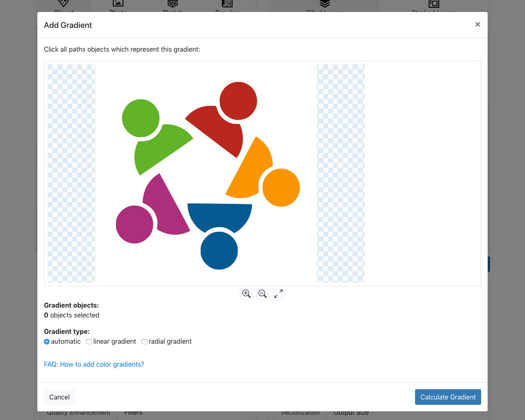Screen dimensions: 525x420
Task: Click the '0 objects selected' text
Action: point(72,315)
